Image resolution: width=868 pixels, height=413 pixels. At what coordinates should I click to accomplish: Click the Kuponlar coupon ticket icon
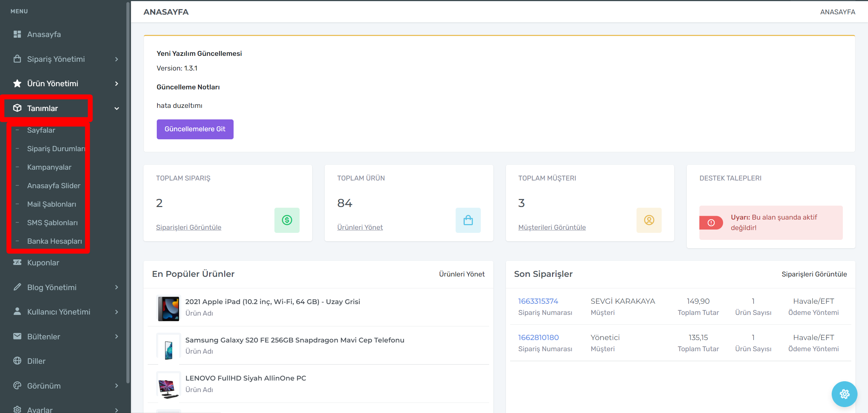[17, 262]
